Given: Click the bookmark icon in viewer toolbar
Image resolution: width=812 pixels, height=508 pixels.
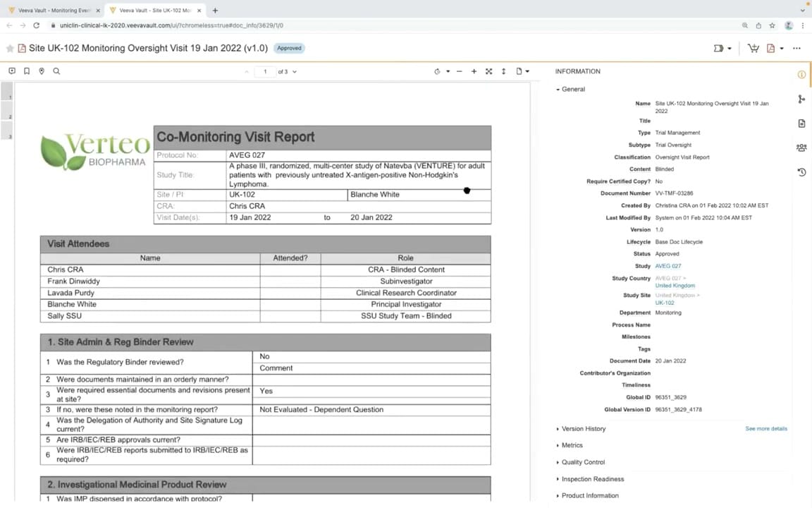Looking at the screenshot, I should [27, 71].
